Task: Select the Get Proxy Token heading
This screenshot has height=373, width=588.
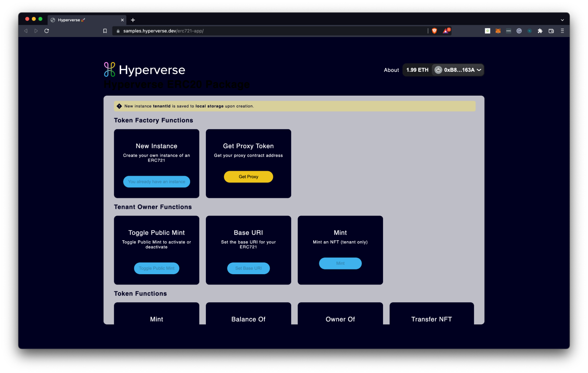Action: coord(248,146)
